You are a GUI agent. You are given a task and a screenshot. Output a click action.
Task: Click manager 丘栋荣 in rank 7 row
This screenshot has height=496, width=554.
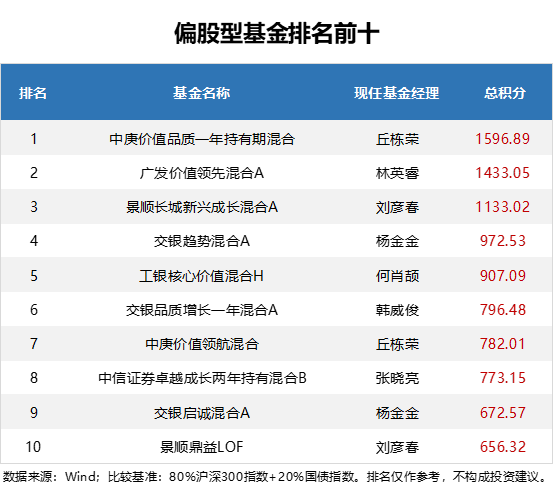click(x=397, y=344)
